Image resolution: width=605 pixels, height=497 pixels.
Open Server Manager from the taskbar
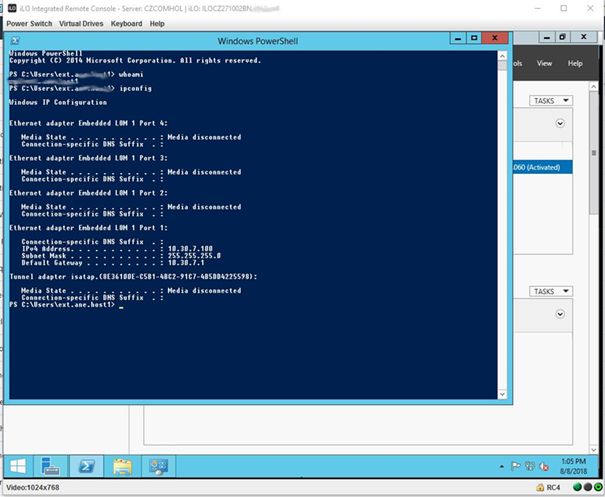point(51,466)
